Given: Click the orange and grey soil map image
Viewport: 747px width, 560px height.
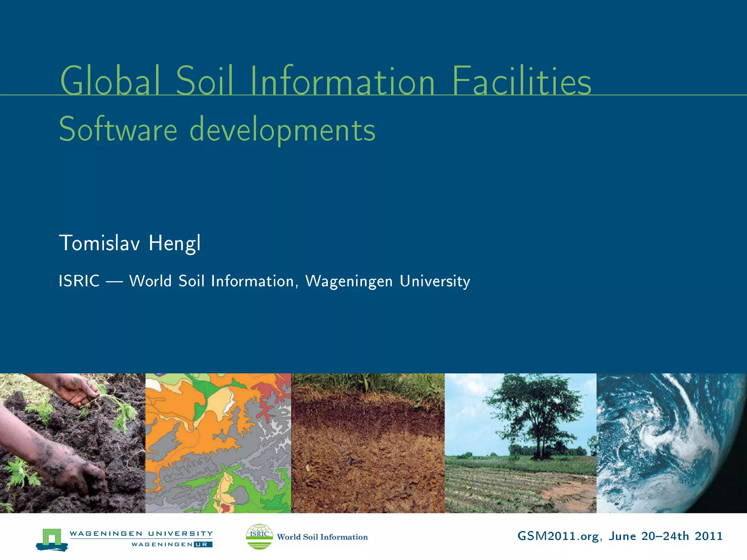Looking at the screenshot, I should (x=218, y=443).
